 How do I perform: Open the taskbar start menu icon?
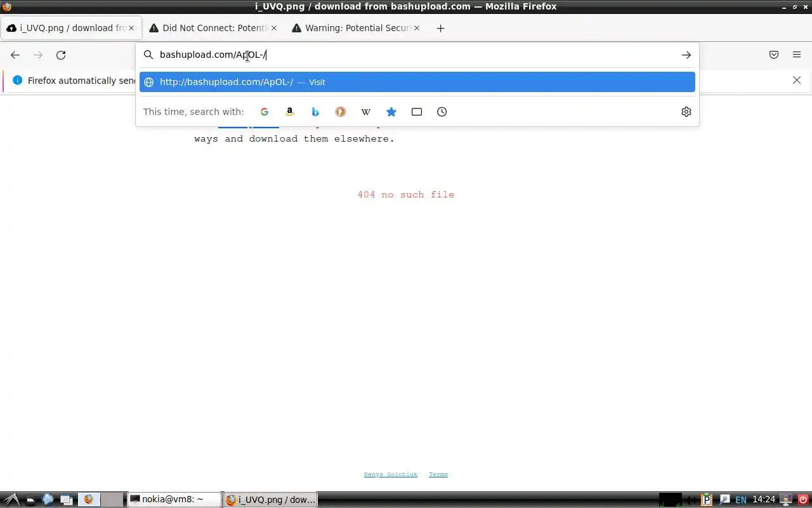(12, 500)
